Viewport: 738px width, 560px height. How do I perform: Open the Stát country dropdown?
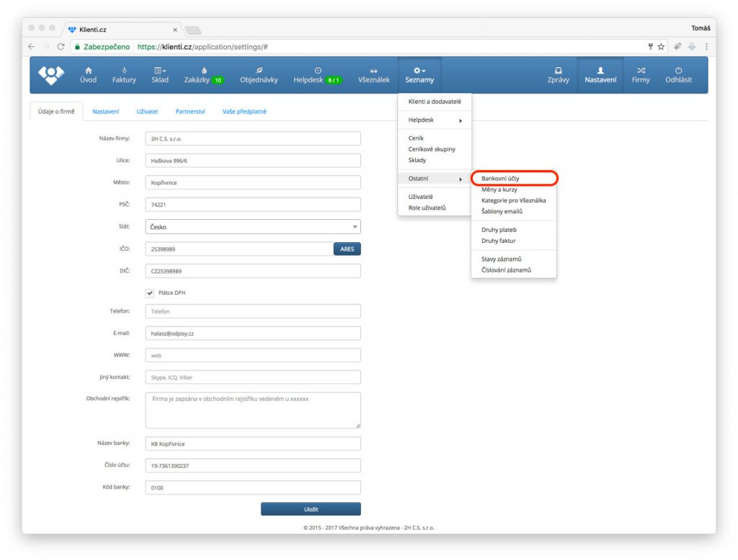(252, 227)
